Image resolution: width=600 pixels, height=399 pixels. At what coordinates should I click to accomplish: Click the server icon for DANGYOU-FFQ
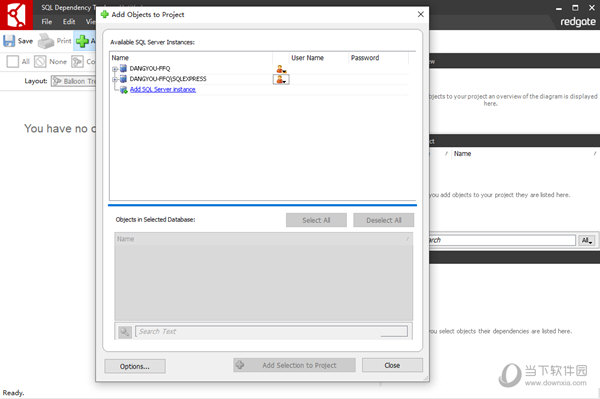tap(123, 68)
